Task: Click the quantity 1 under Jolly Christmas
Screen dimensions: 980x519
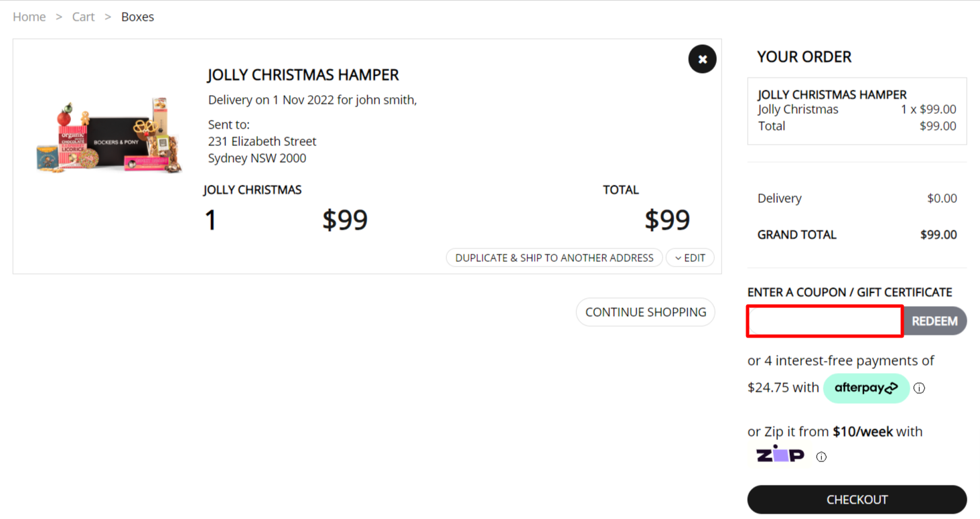Action: (210, 220)
